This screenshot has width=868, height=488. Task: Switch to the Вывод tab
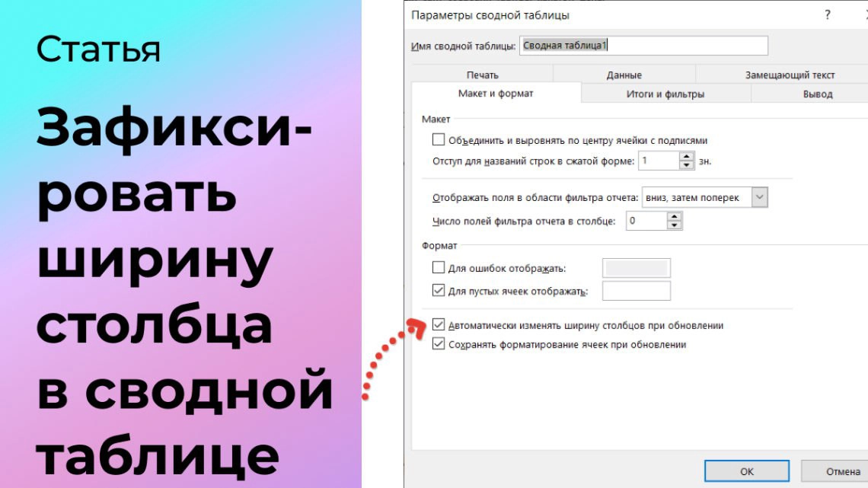tap(818, 94)
